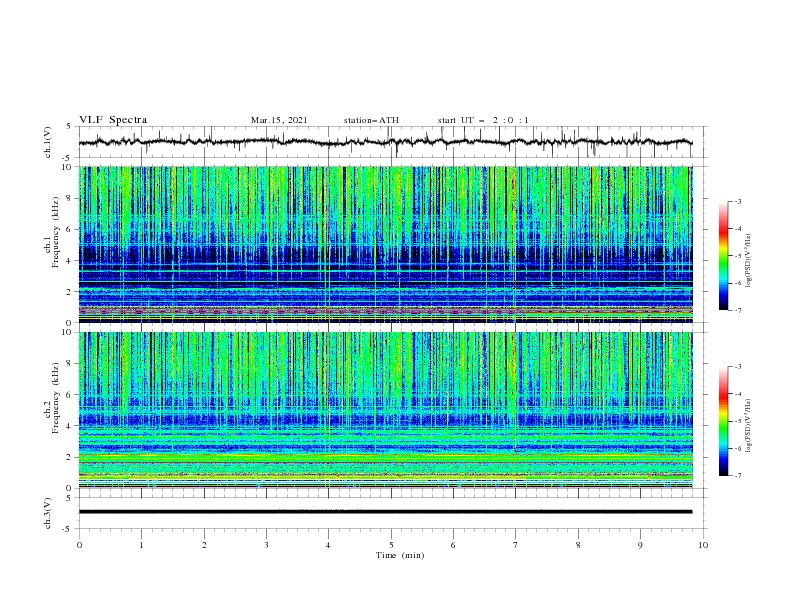Click the '-7' label on ch.2 colorbar

pyautogui.click(x=738, y=475)
